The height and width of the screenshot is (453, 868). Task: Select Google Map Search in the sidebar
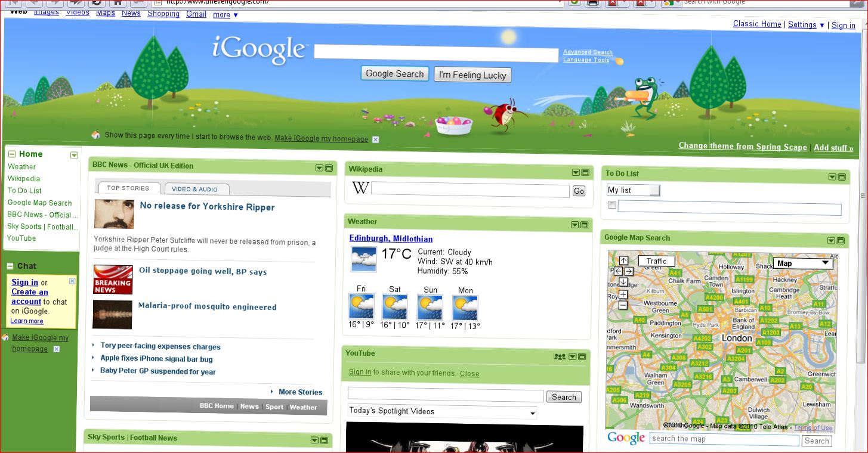pos(40,203)
